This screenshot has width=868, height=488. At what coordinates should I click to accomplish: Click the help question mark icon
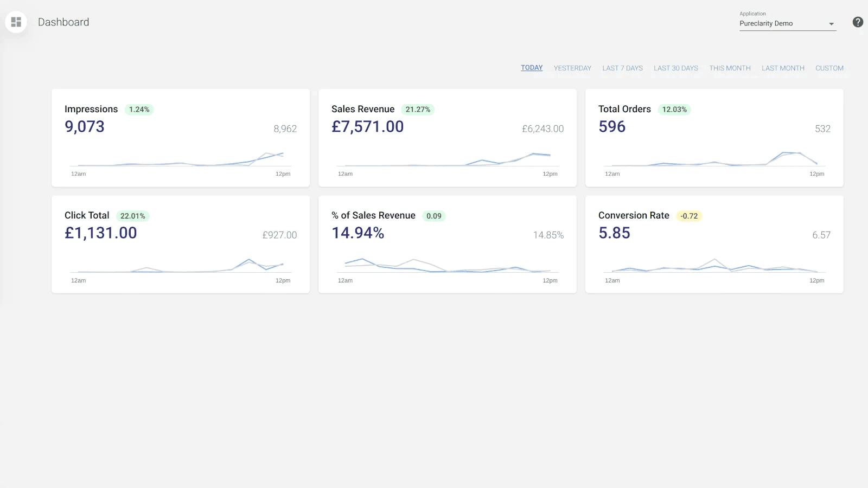coord(858,22)
